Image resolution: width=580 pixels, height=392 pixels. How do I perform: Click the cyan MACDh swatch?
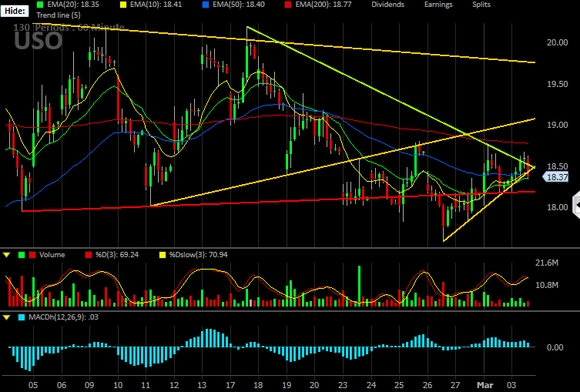pyautogui.click(x=22, y=317)
